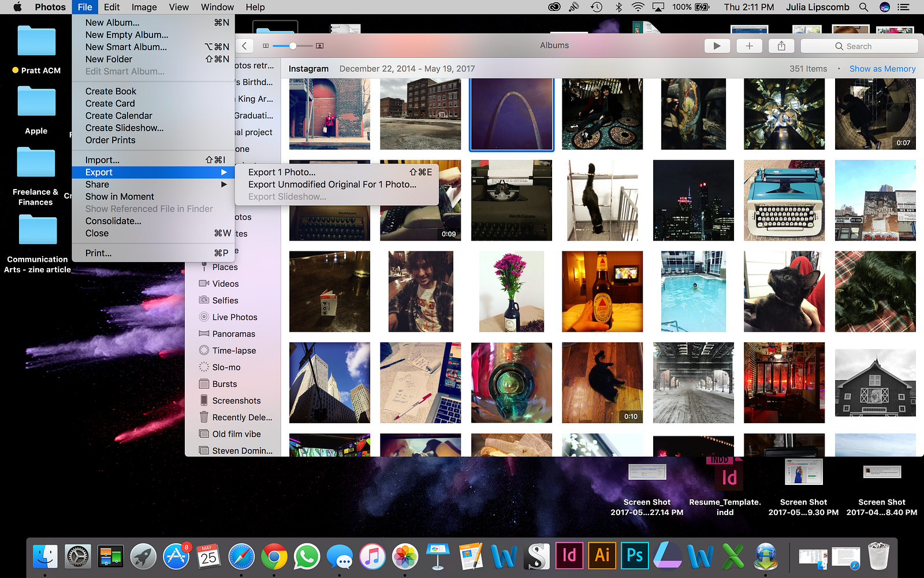This screenshot has height=578, width=924.
Task: Choose Create Slideshow from File menu
Action: [124, 128]
